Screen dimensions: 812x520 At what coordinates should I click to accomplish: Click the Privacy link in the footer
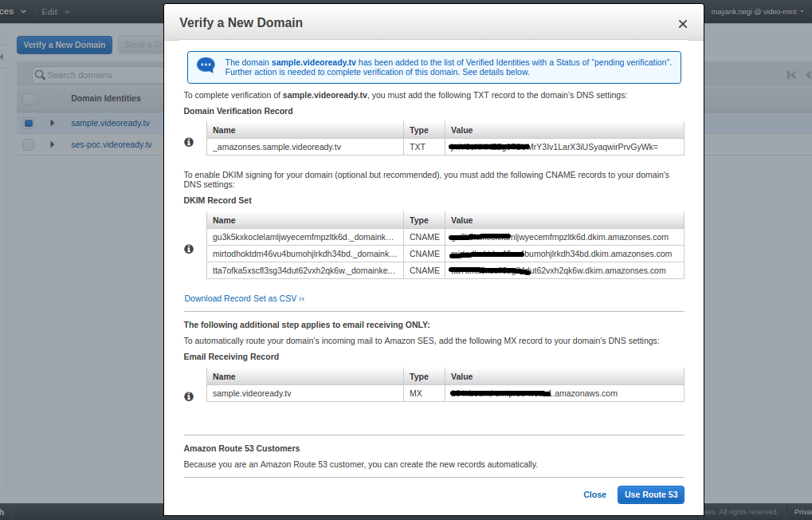(802, 512)
